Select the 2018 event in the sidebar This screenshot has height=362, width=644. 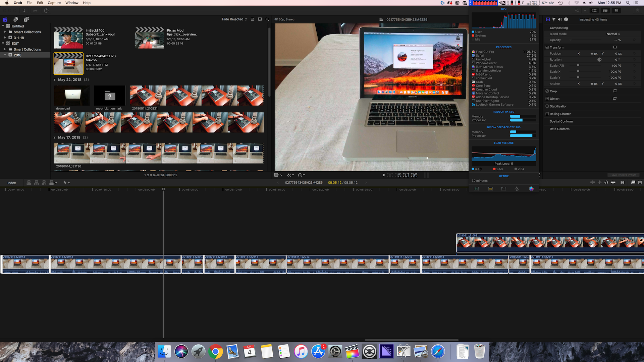25,55
